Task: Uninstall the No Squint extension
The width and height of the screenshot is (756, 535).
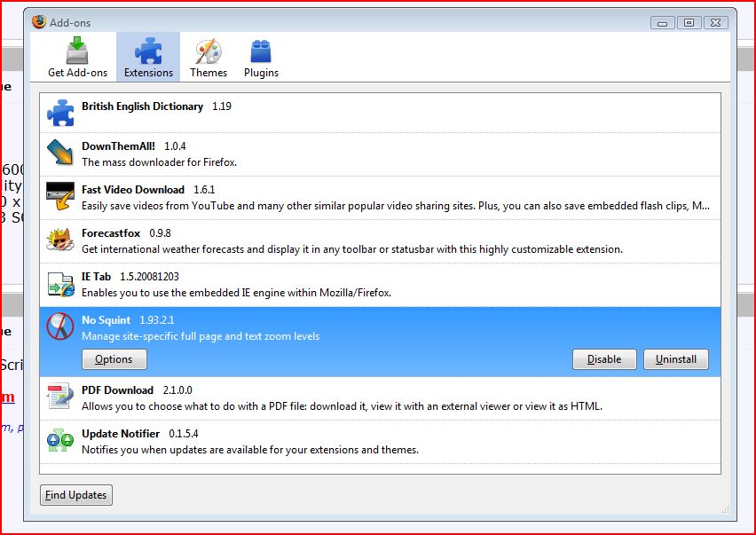Action: click(x=676, y=359)
